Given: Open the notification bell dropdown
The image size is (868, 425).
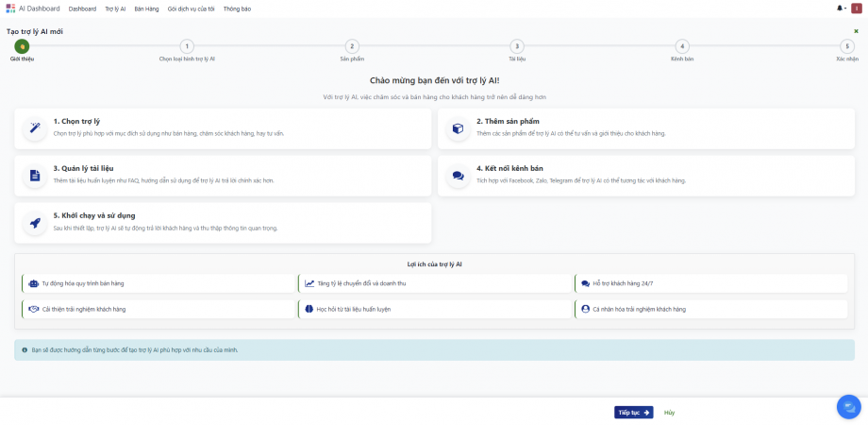Looking at the screenshot, I should (x=841, y=8).
